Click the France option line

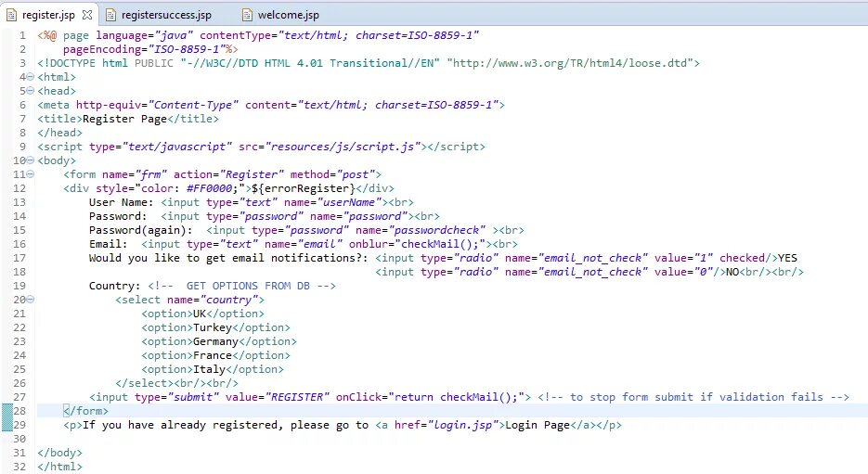tap(215, 355)
